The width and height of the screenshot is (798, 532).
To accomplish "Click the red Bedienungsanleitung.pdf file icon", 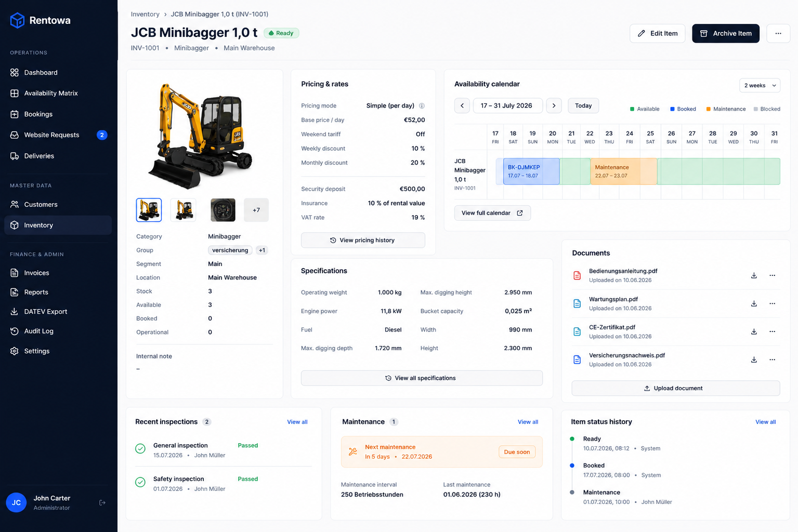I will tap(577, 275).
